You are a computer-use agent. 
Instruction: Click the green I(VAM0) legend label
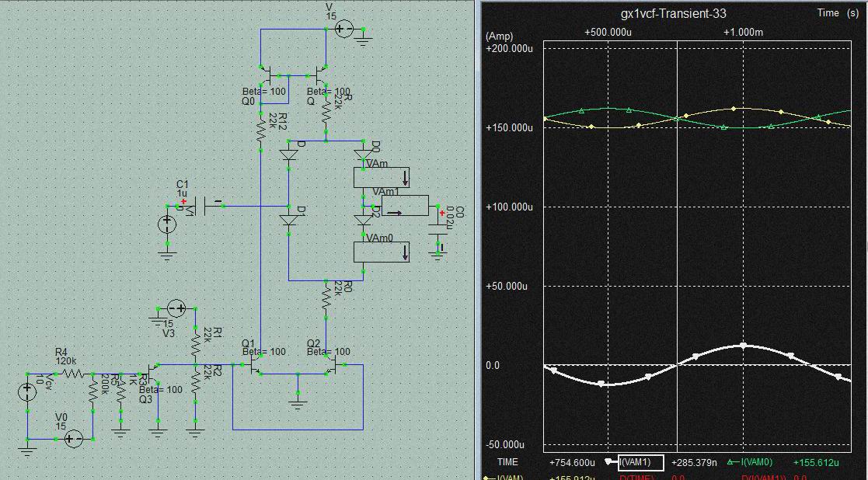755,463
